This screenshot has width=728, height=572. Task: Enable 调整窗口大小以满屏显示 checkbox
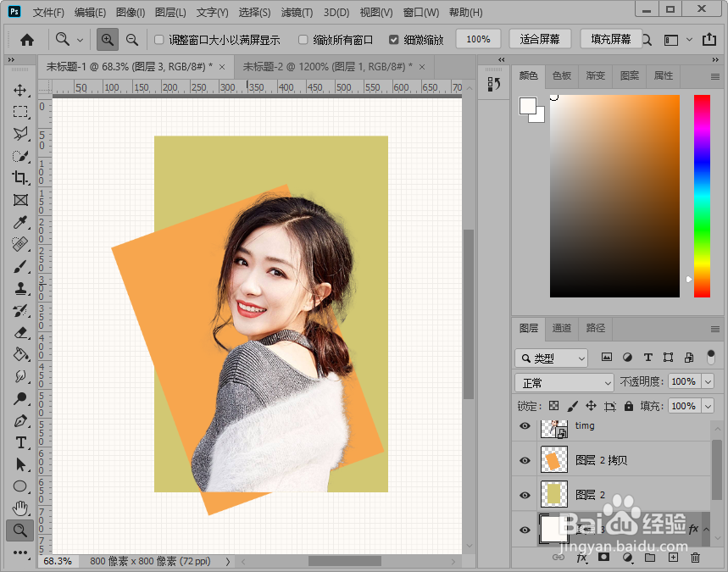click(158, 40)
